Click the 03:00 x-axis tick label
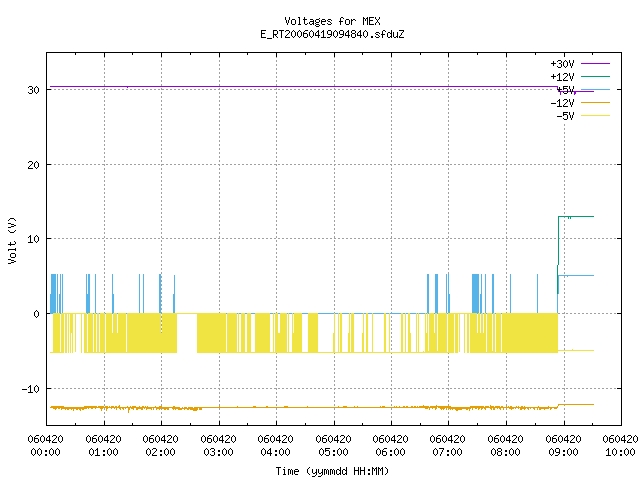This screenshot has height=480, width=640. point(218,452)
